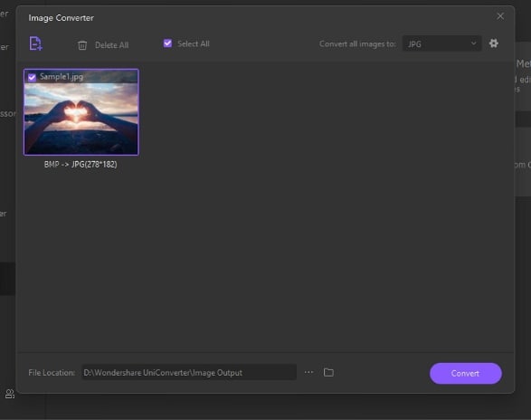
Task: Expand format list via dropdown chevron
Action: click(473, 43)
